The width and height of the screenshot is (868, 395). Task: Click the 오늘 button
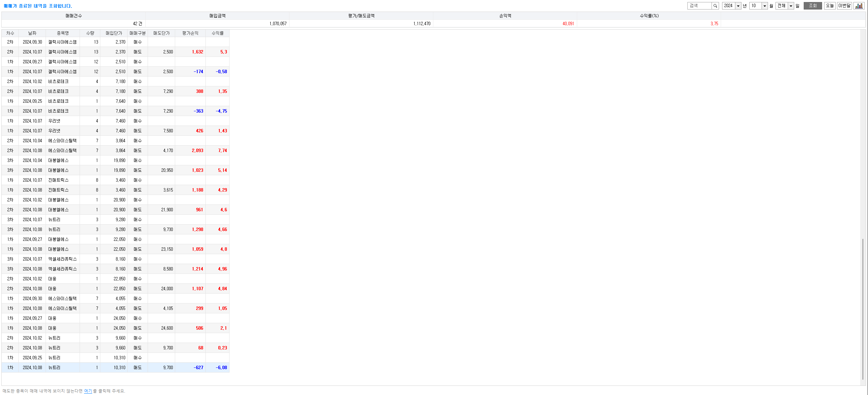(830, 6)
